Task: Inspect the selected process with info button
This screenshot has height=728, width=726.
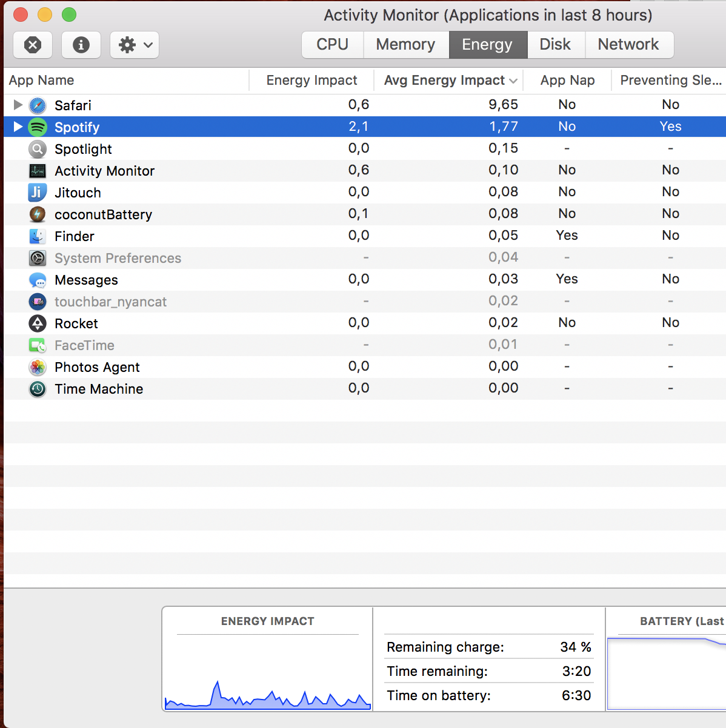Action: [81, 45]
